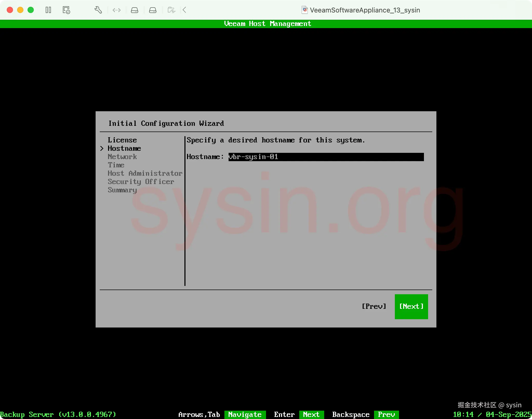Select Network step in wizard sidebar
The width and height of the screenshot is (532, 419).
122,157
